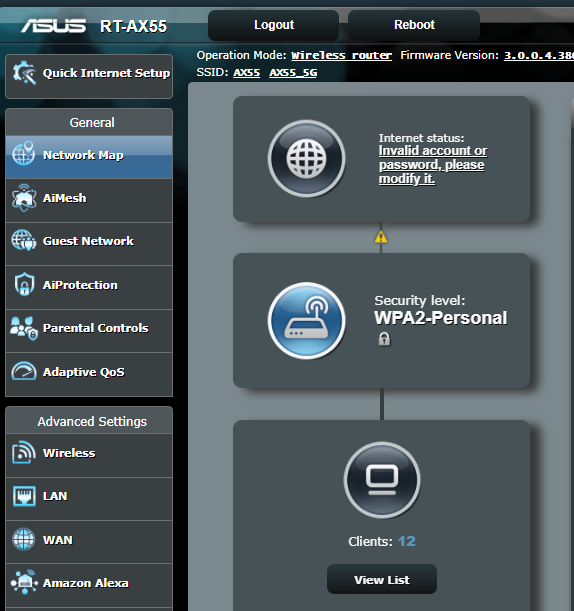Click the ASUS logo
574x611 pixels.
coord(53,26)
